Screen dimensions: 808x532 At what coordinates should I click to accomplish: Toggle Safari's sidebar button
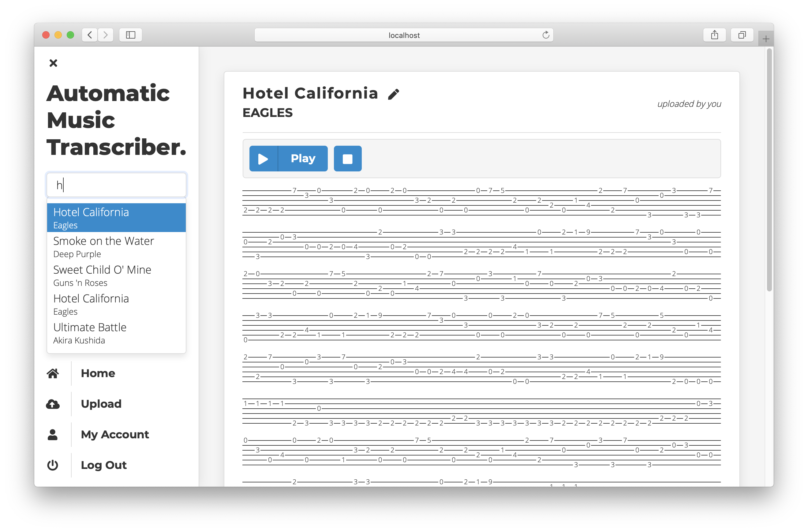click(x=131, y=35)
